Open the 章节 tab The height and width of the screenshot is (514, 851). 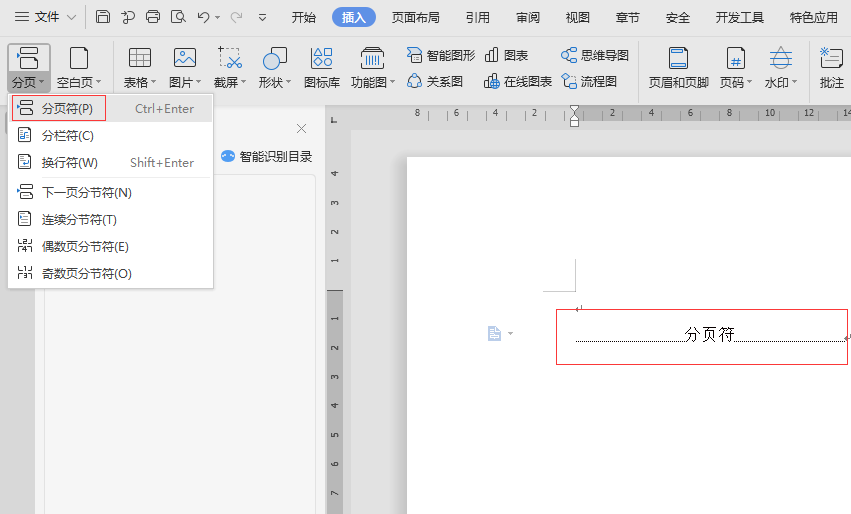coord(627,17)
